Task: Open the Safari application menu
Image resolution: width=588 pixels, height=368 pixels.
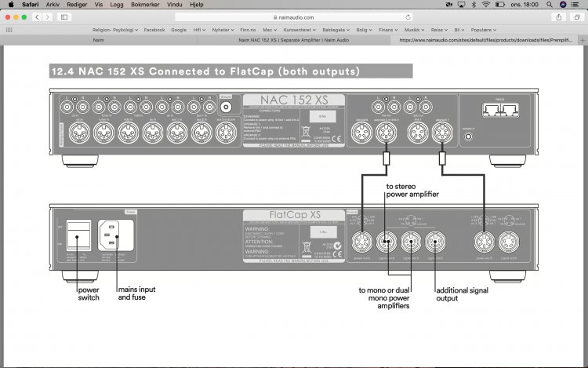Action: 30,5
